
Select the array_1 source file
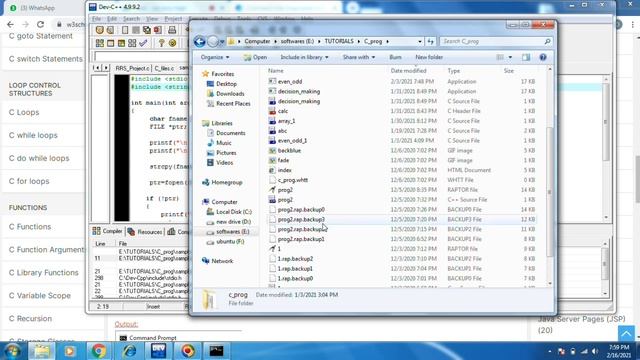point(286,121)
